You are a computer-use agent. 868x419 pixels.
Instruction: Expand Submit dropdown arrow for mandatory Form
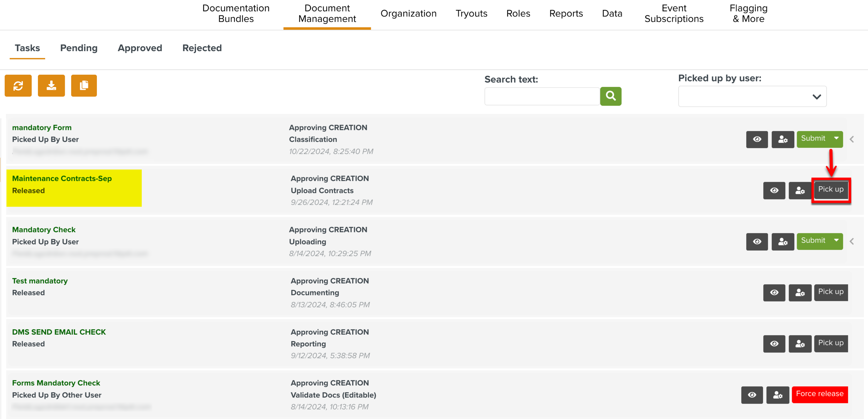836,139
